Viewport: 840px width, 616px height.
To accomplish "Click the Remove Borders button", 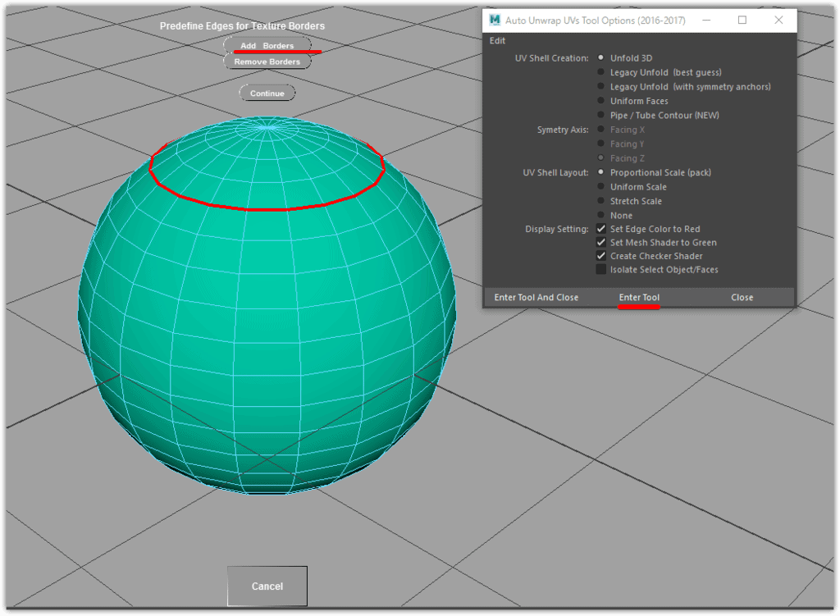I will tap(267, 62).
